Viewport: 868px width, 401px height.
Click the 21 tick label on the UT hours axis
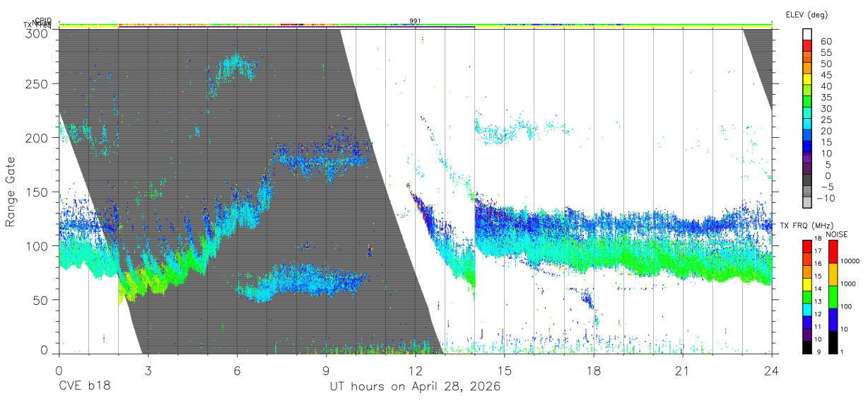click(683, 371)
